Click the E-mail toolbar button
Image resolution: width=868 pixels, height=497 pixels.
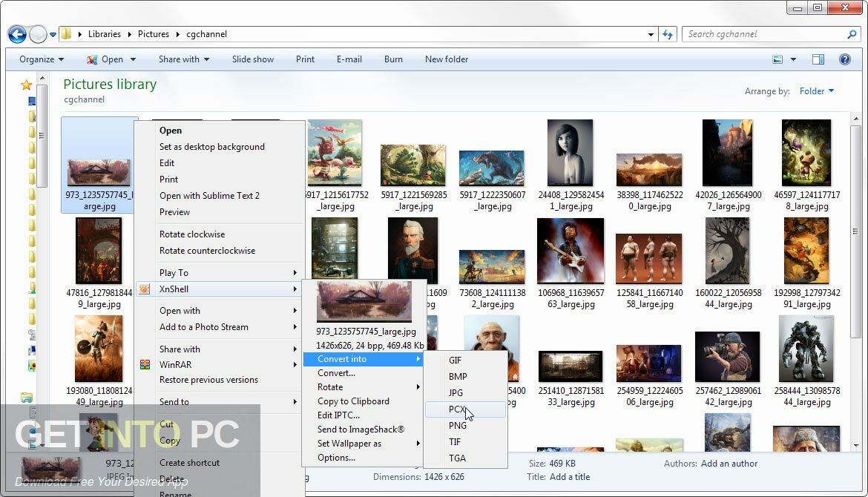click(349, 59)
